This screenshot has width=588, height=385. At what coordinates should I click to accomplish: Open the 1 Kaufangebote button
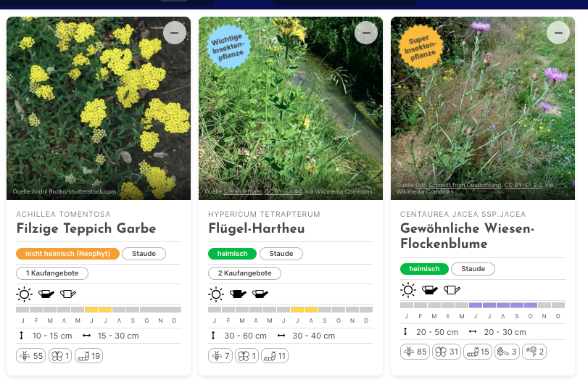tap(52, 273)
